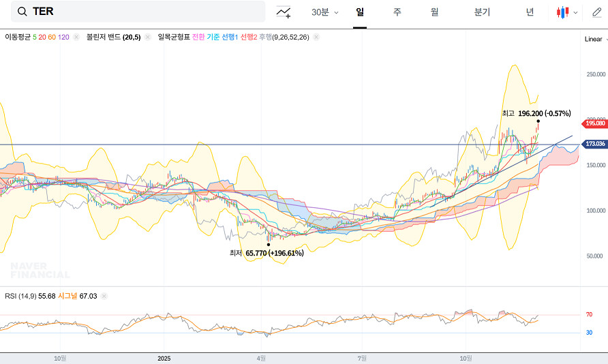Image resolution: width=608 pixels, height=364 pixels.
Task: Click the TER ticker search field
Action: tap(138, 12)
